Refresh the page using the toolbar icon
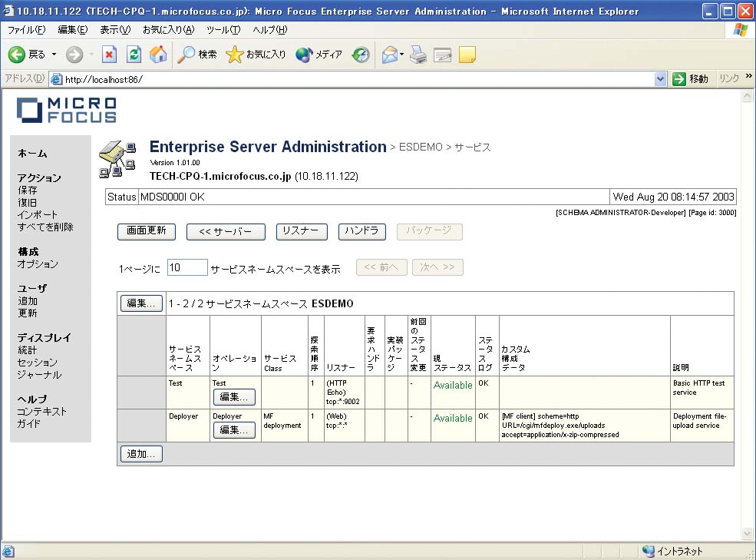Viewport: 756px width, 560px height. point(134,55)
